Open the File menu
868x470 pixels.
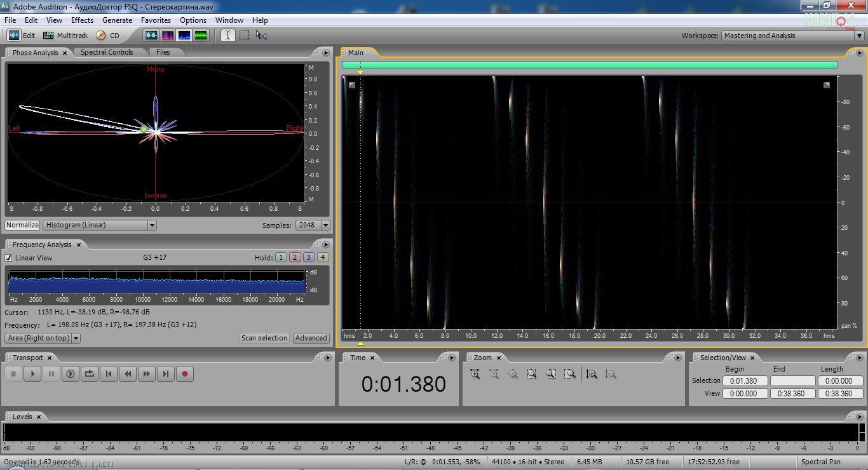10,20
